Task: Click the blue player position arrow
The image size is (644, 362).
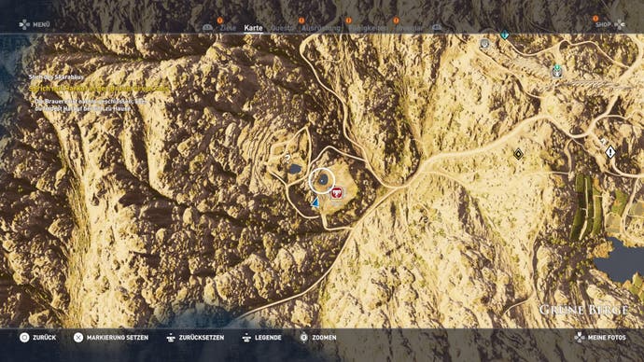Action: point(315,202)
